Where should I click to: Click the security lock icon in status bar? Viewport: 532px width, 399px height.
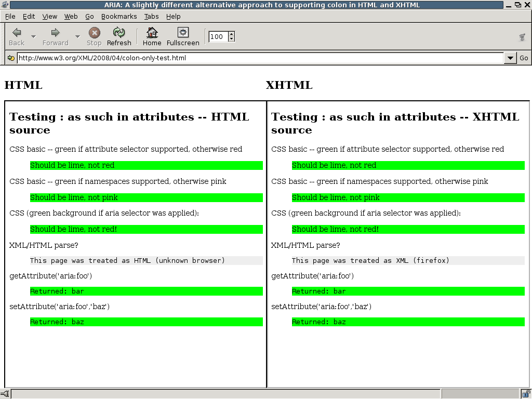526,394
